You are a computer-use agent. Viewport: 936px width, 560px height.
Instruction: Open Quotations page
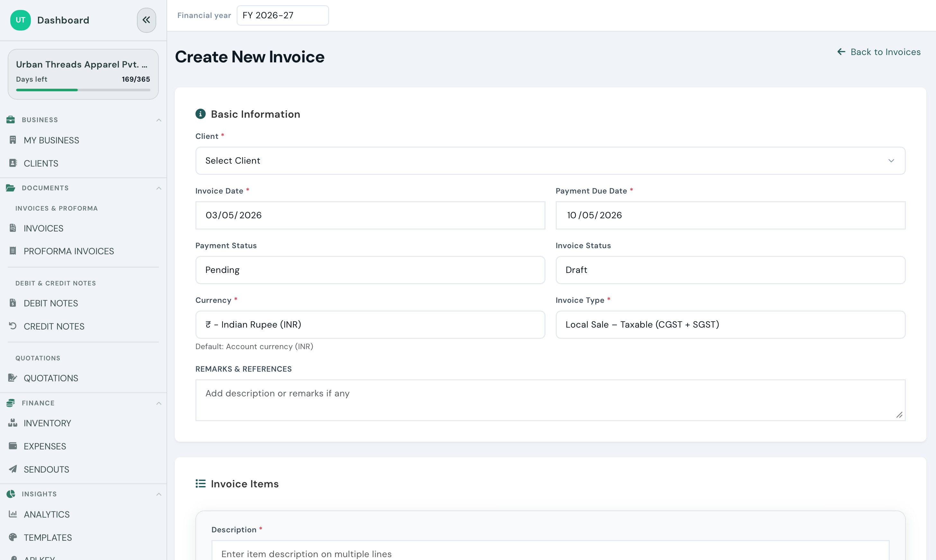[x=51, y=378]
